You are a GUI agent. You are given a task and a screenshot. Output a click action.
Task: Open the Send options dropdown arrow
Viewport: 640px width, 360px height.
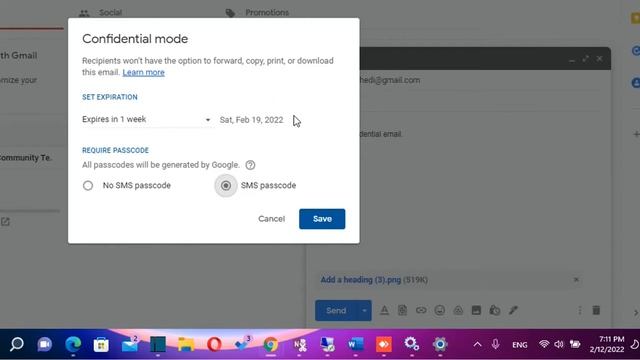[364, 311]
